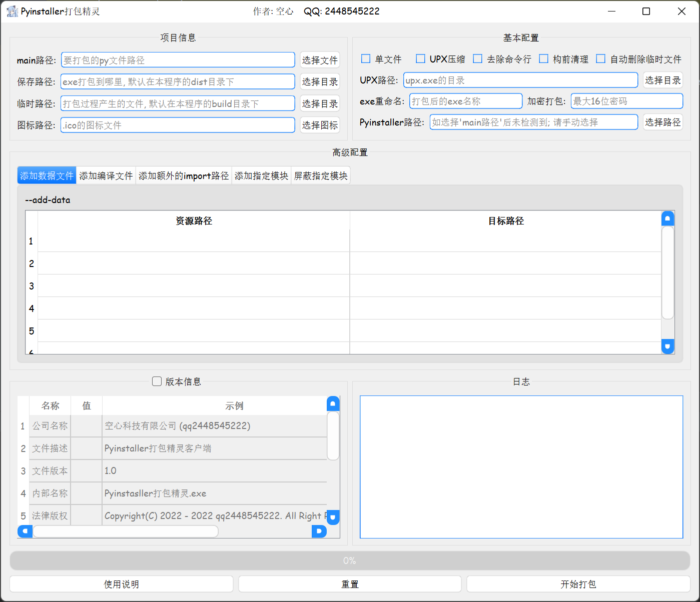Click the 重置 reset button

coord(350,584)
